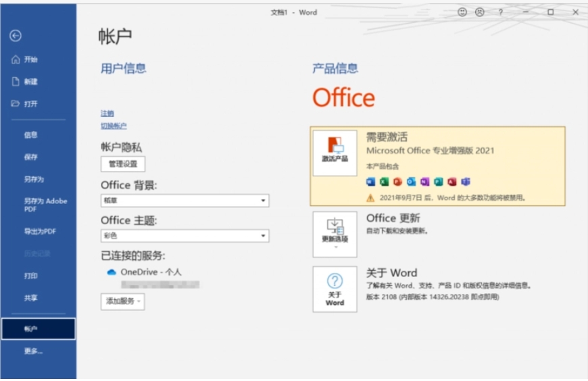Open Update Options (更新选项) dropdown button
Viewport: 588px width, 381px height.
click(x=335, y=234)
